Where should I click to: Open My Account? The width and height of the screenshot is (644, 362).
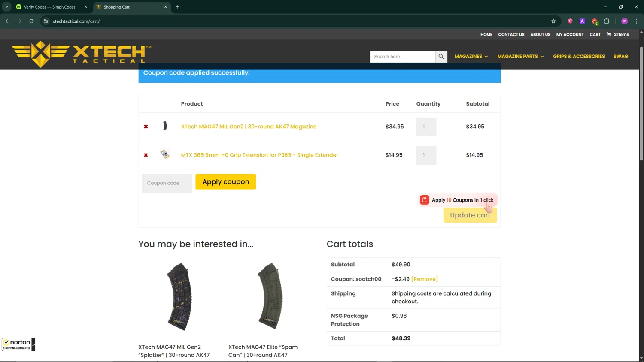pos(570,34)
